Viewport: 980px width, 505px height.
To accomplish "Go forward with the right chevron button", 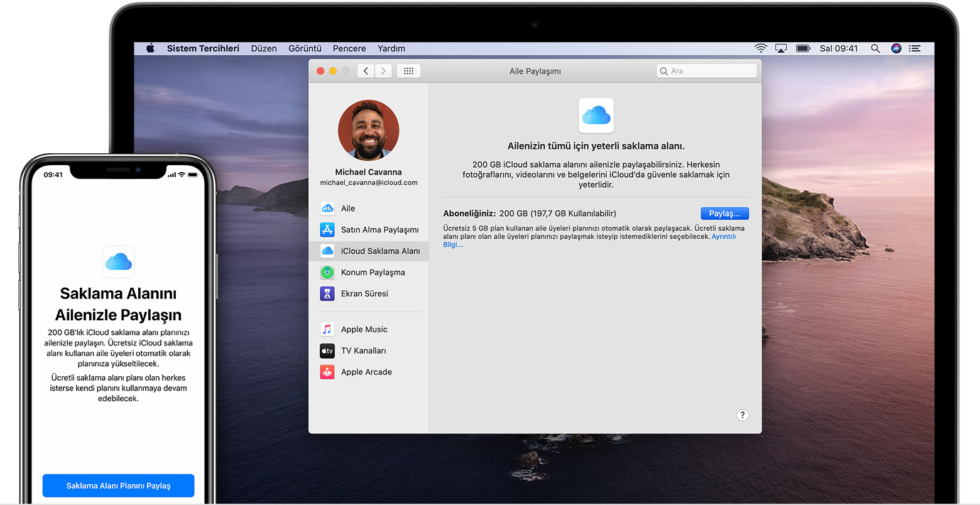I will pyautogui.click(x=384, y=71).
